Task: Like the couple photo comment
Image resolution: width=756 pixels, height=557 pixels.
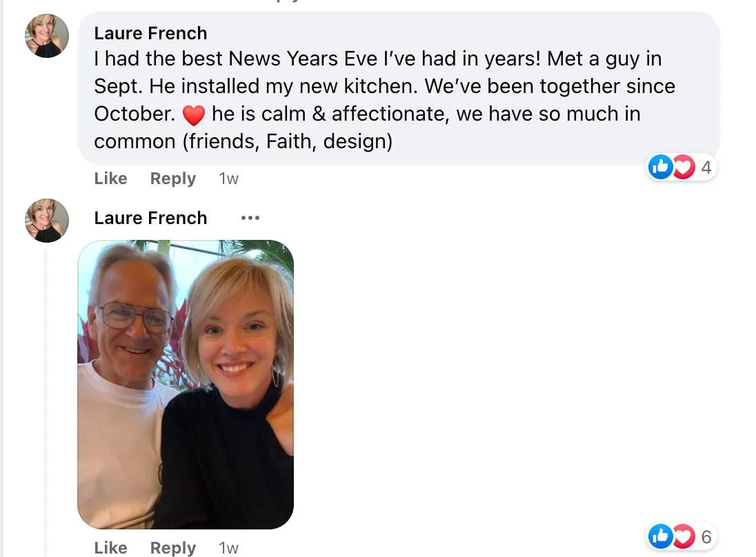Action: 110,547
